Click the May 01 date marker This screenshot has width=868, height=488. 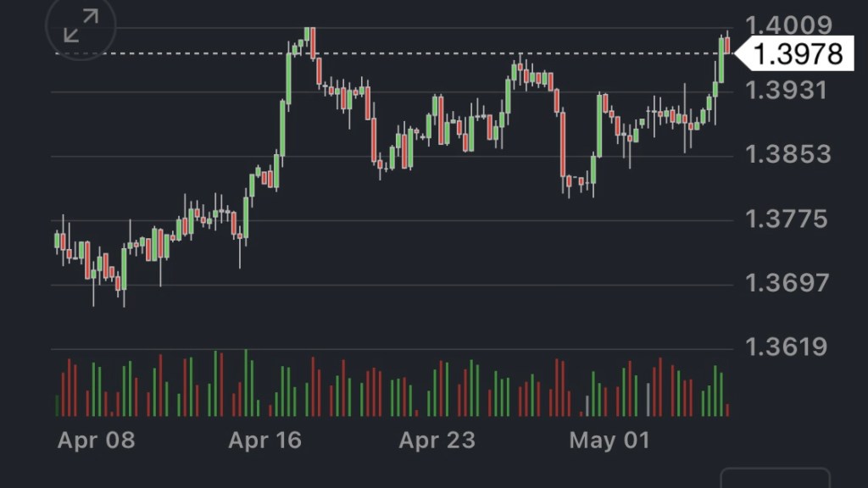pyautogui.click(x=609, y=441)
